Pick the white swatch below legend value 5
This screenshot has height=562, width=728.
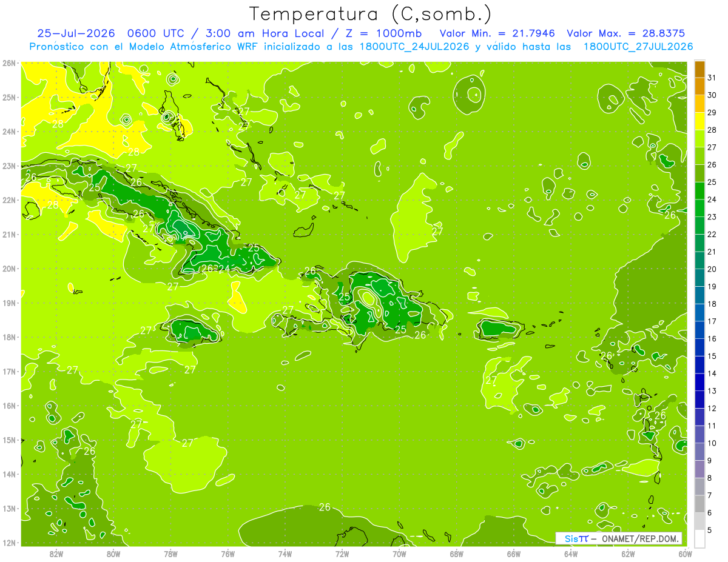click(699, 538)
